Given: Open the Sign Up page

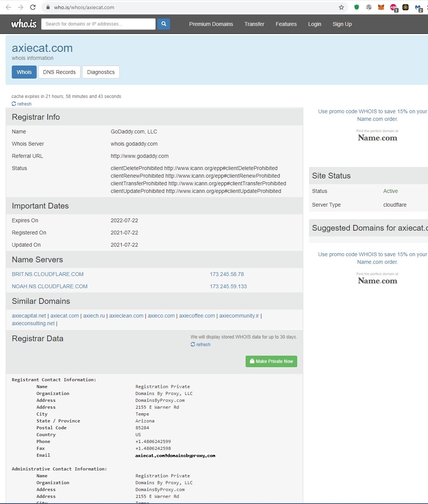Looking at the screenshot, I should coord(342,24).
